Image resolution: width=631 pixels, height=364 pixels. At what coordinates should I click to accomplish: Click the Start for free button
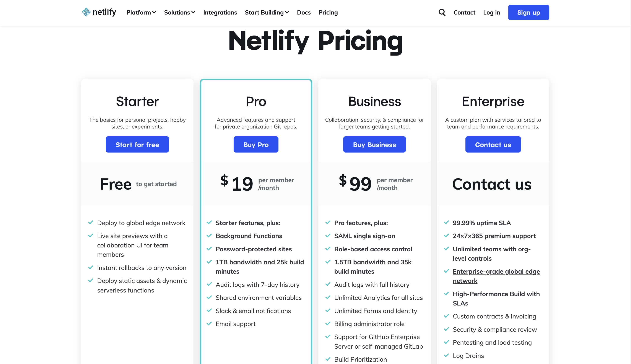tap(137, 144)
